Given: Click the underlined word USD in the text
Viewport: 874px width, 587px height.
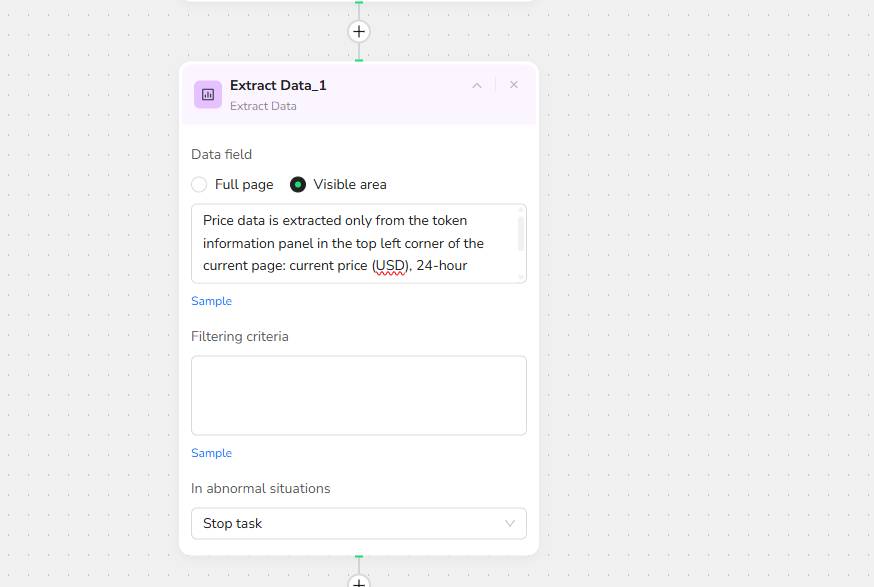Looking at the screenshot, I should 388,266.
